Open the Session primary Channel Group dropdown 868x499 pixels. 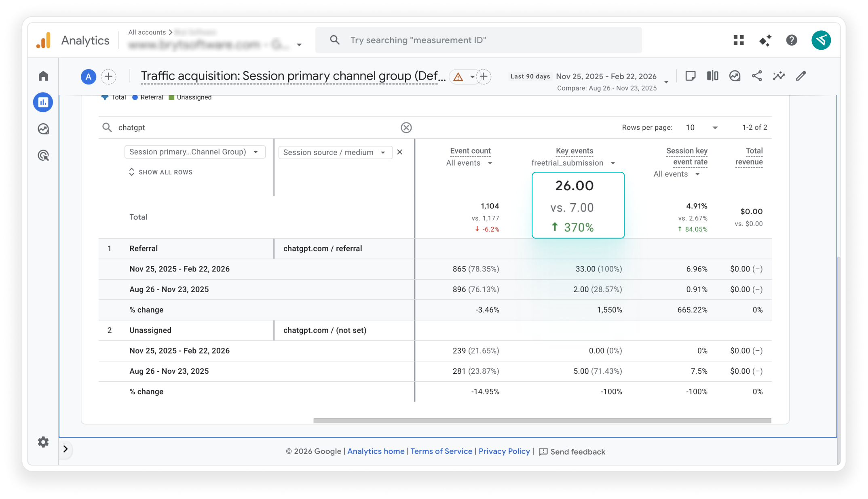click(x=194, y=152)
